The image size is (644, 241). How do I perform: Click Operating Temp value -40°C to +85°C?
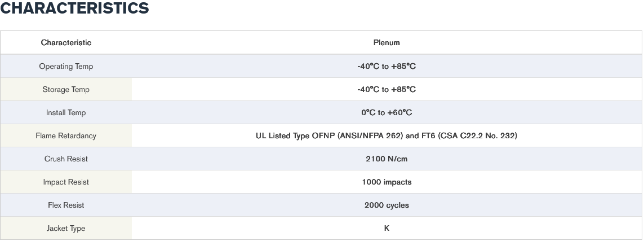click(387, 66)
